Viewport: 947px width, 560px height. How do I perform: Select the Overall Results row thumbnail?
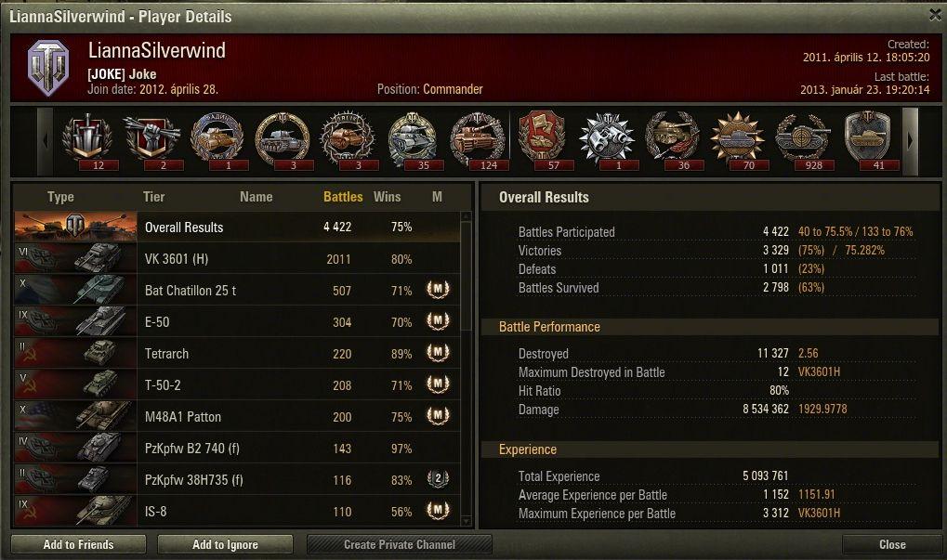pos(75,227)
